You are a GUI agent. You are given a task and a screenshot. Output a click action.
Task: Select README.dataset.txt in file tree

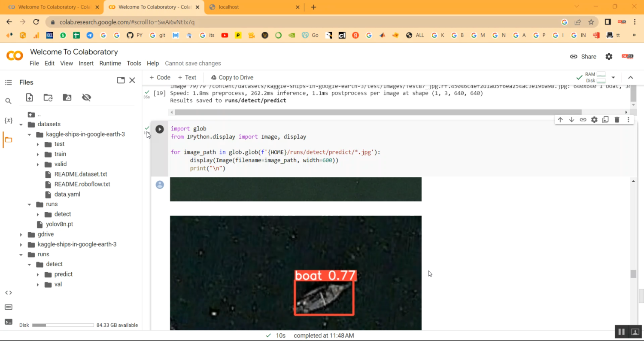click(x=81, y=174)
